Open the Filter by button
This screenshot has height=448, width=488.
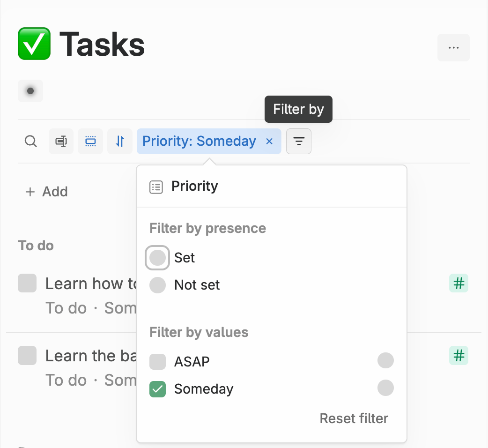299,141
